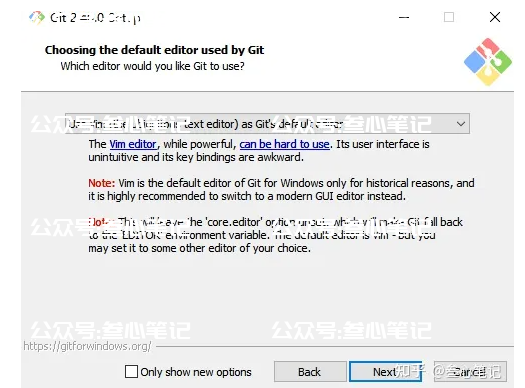Cancel the Git setup
The height and width of the screenshot is (388, 525).
click(x=470, y=372)
